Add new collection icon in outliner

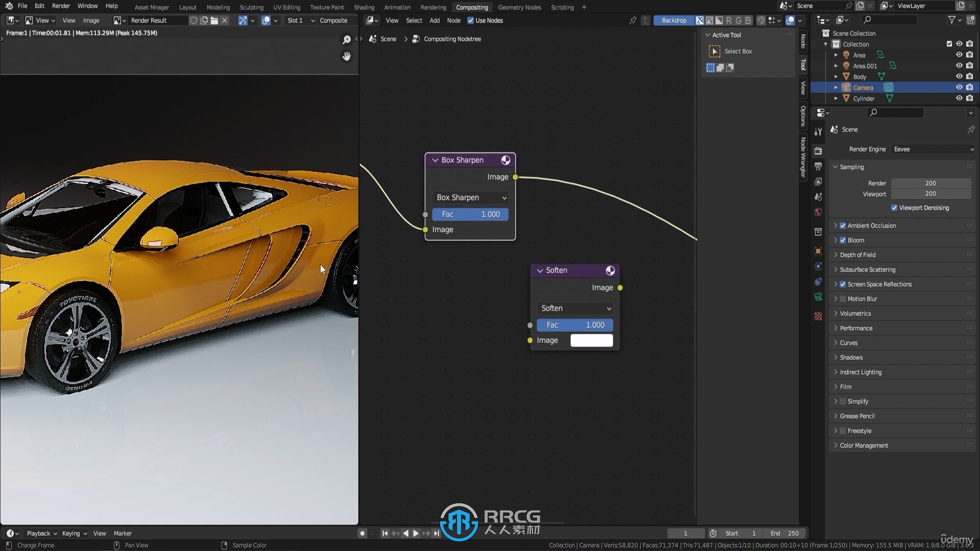tap(970, 20)
